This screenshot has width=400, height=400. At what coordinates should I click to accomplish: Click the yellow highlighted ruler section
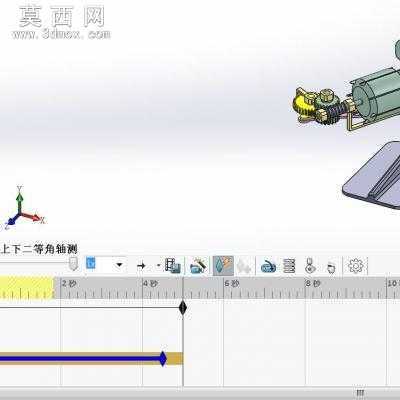pyautogui.click(x=27, y=287)
